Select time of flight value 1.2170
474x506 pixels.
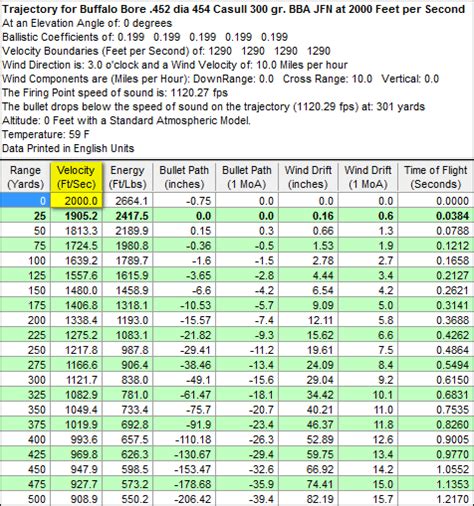436,499
